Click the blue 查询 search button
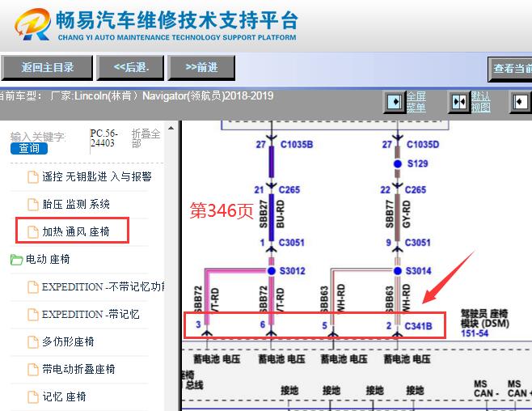532x411 pixels. 29,148
